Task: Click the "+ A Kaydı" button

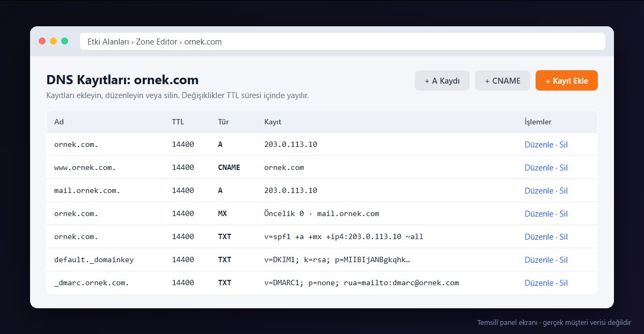Action: [x=442, y=80]
